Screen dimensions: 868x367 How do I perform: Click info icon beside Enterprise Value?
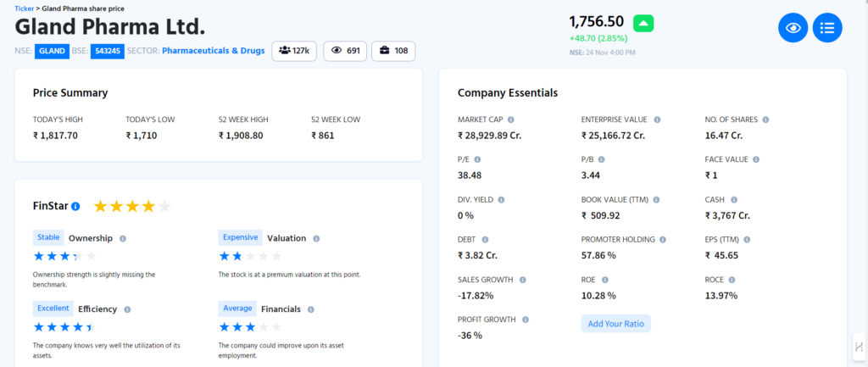point(657,120)
